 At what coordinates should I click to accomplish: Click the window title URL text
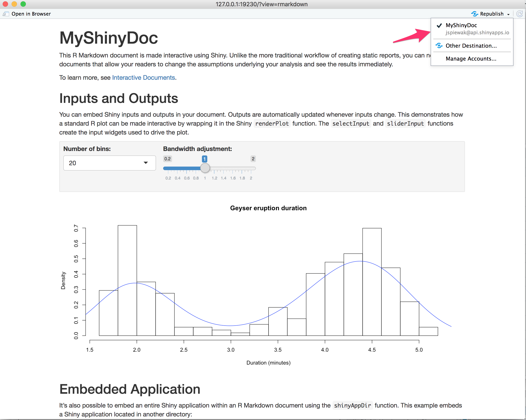261,4
